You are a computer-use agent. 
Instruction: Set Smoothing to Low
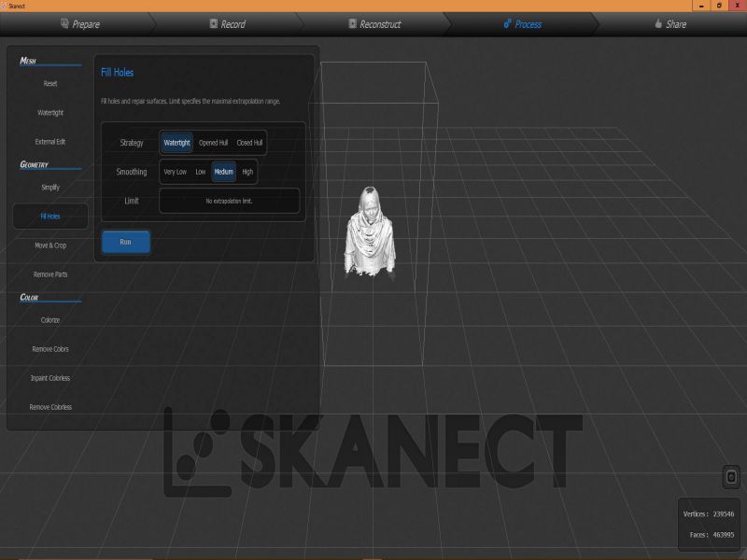pos(200,172)
